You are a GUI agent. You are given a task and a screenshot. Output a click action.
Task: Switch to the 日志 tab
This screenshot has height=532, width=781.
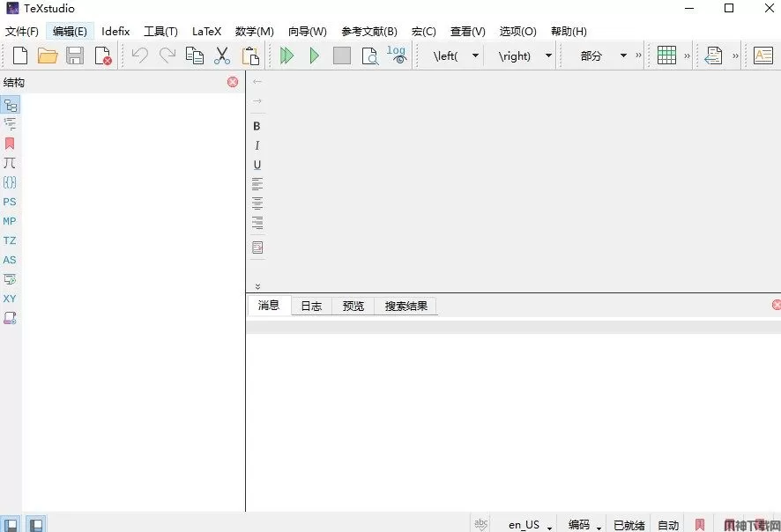pyautogui.click(x=311, y=307)
